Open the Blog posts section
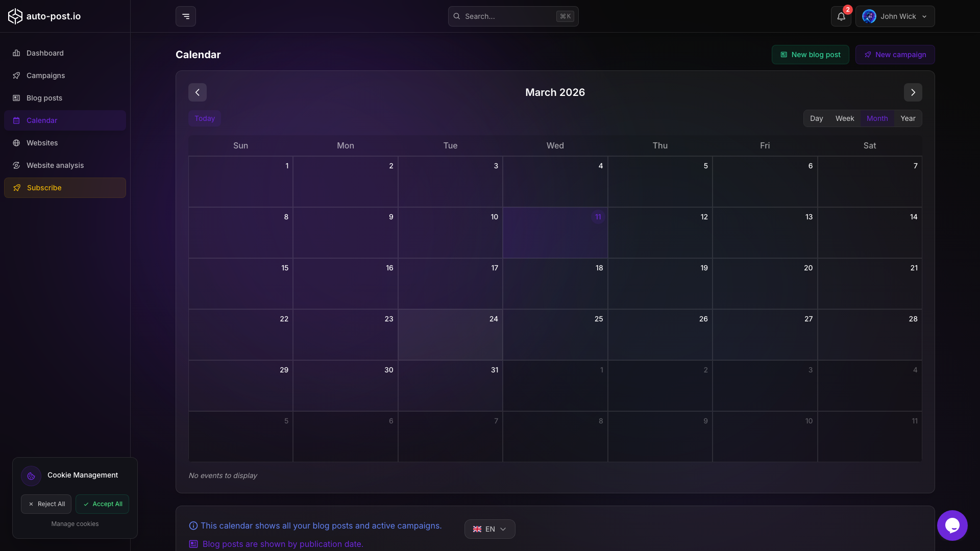The height and width of the screenshot is (551, 980). [44, 98]
